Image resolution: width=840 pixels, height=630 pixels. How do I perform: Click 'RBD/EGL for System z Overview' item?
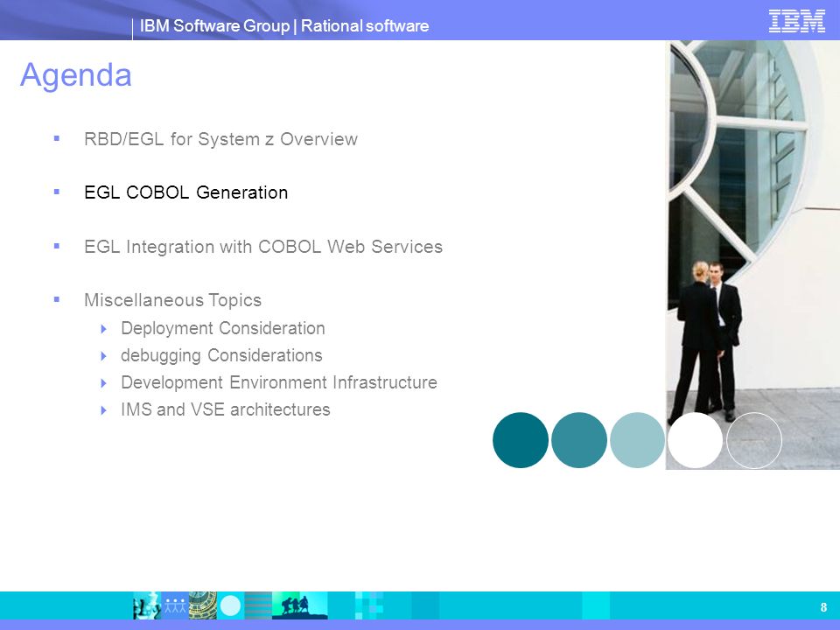pos(220,139)
